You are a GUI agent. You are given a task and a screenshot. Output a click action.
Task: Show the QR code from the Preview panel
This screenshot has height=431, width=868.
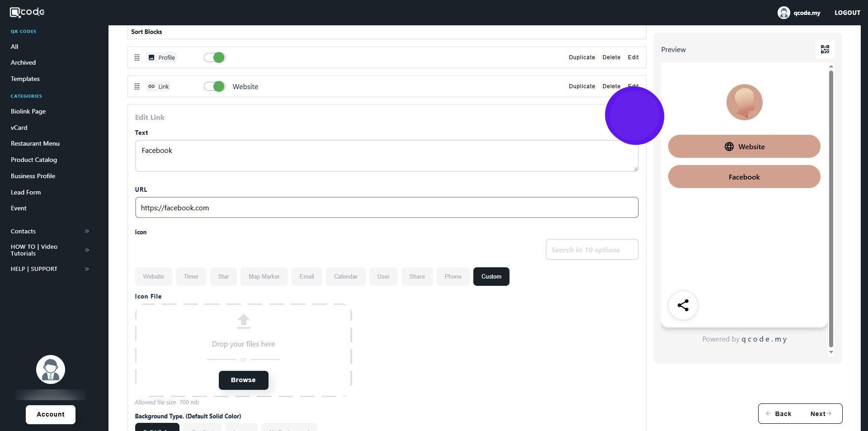tap(825, 49)
